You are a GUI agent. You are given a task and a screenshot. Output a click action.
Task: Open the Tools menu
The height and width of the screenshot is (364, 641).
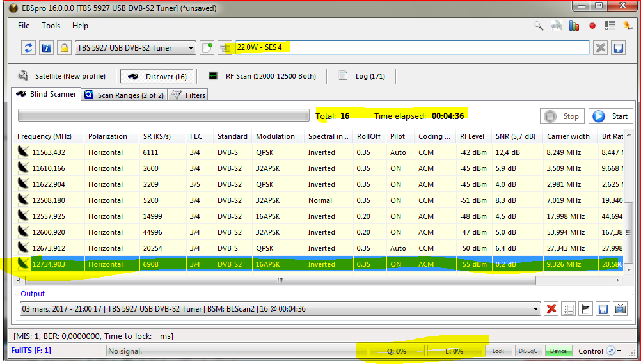pos(51,26)
